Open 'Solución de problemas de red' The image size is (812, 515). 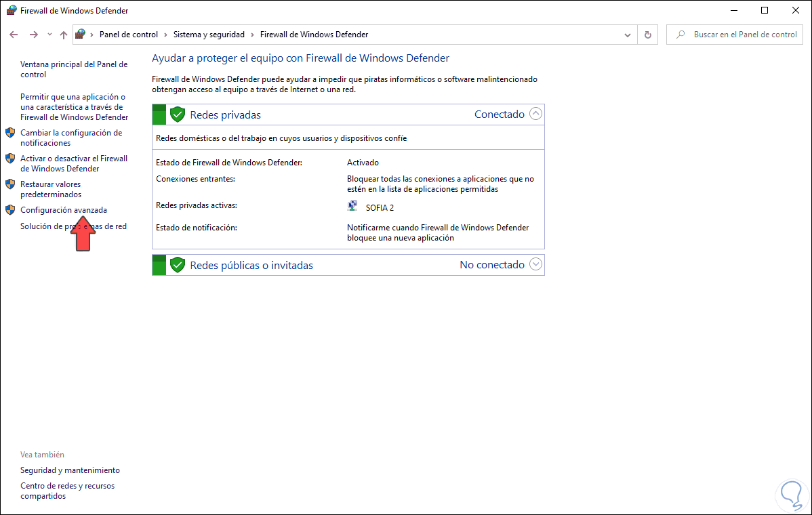(x=73, y=226)
